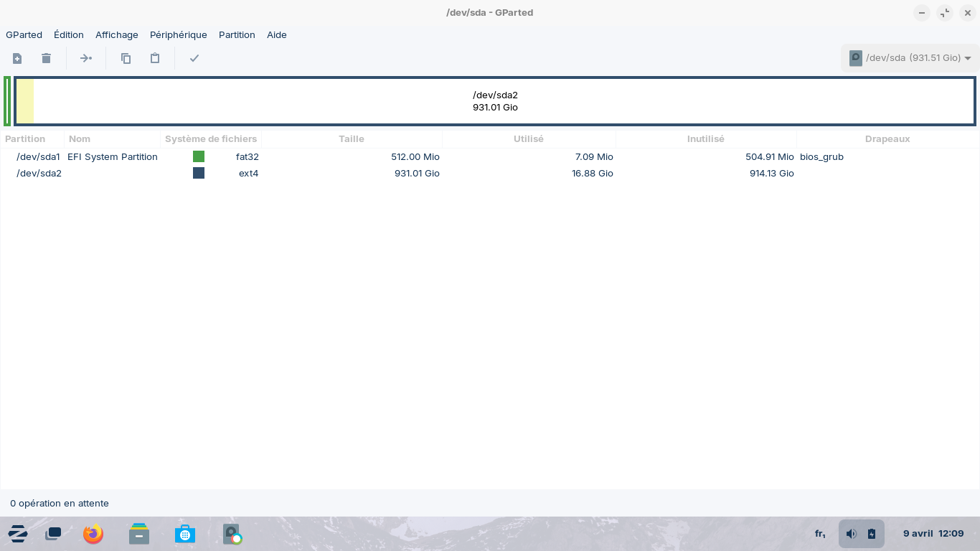This screenshot has height=551, width=980.
Task: Select the Resize/Move partition arrow icon
Action: click(x=86, y=58)
